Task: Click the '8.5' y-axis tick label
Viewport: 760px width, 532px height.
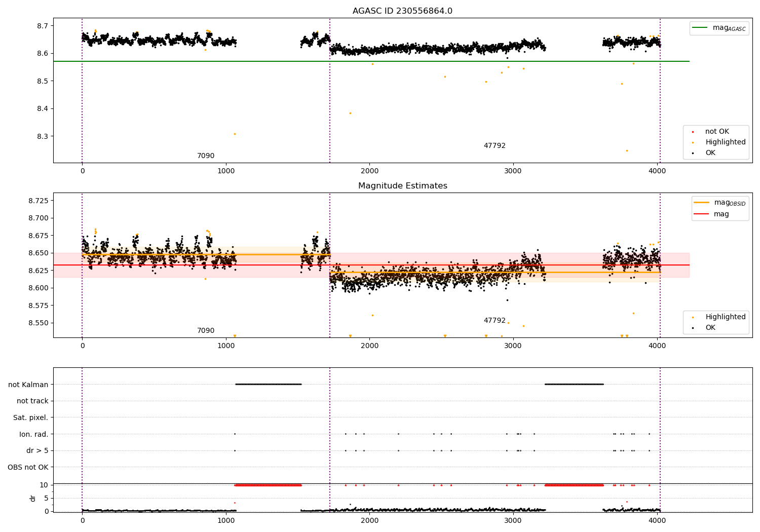Action: click(43, 81)
